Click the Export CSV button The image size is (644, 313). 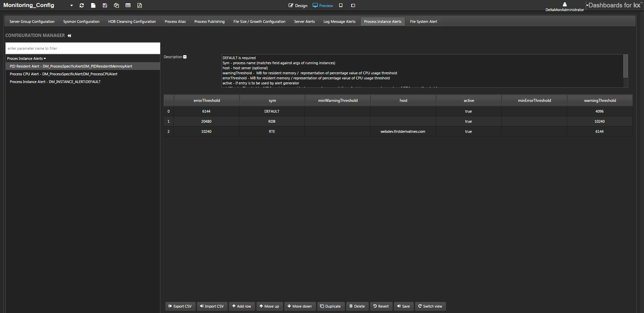(180, 306)
